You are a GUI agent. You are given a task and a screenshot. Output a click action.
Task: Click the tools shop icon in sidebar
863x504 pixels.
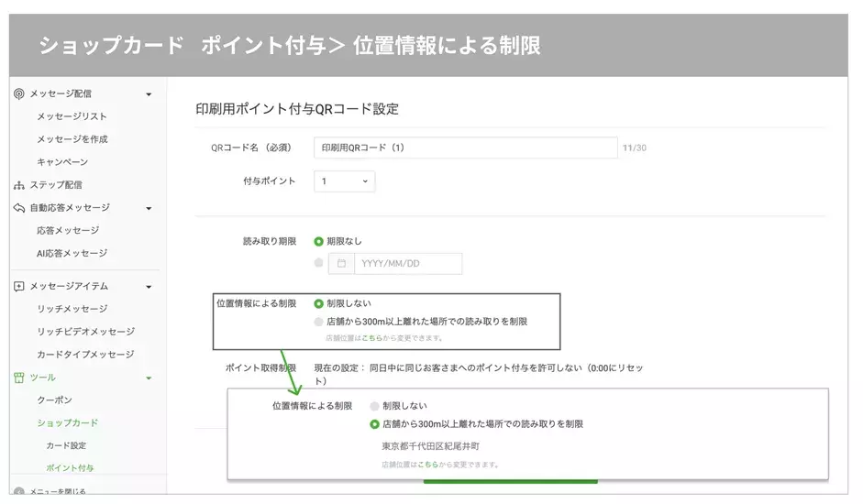[18, 378]
